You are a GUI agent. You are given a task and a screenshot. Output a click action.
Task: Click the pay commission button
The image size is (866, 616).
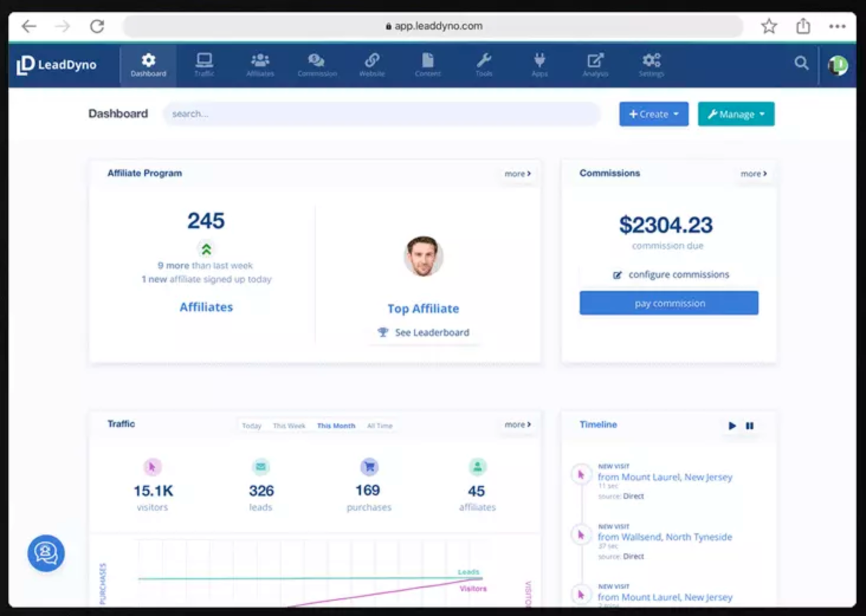point(669,303)
